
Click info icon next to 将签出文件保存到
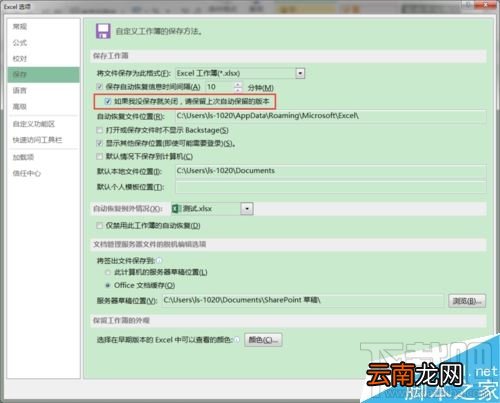pos(159,261)
